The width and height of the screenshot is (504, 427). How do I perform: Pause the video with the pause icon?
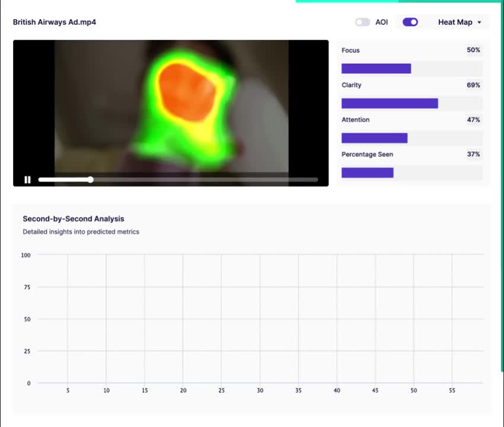(28, 180)
